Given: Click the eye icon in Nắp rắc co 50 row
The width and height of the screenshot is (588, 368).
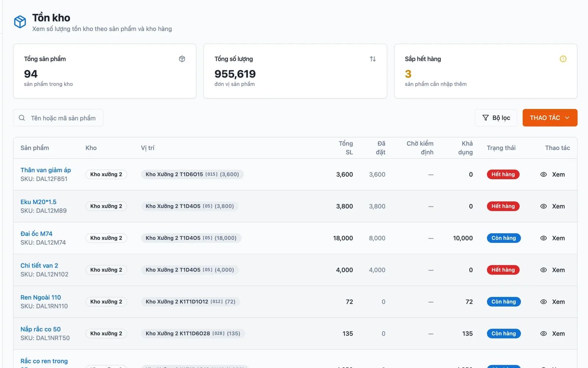Looking at the screenshot, I should (544, 334).
